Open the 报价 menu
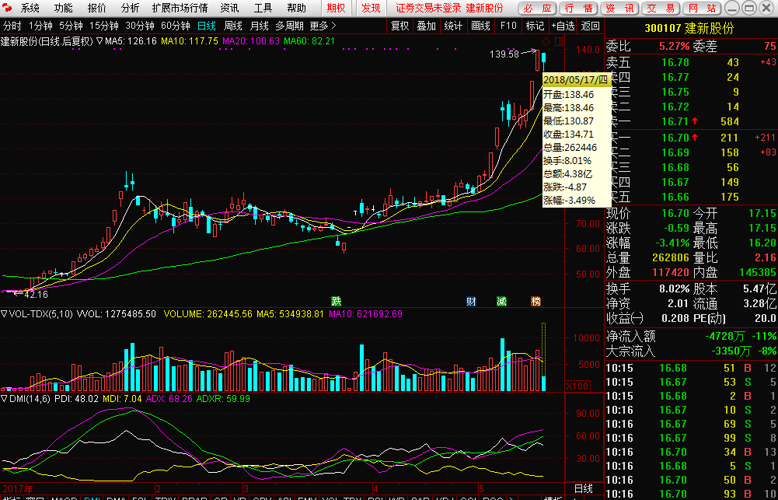The height and width of the screenshot is (500, 778). [x=97, y=8]
